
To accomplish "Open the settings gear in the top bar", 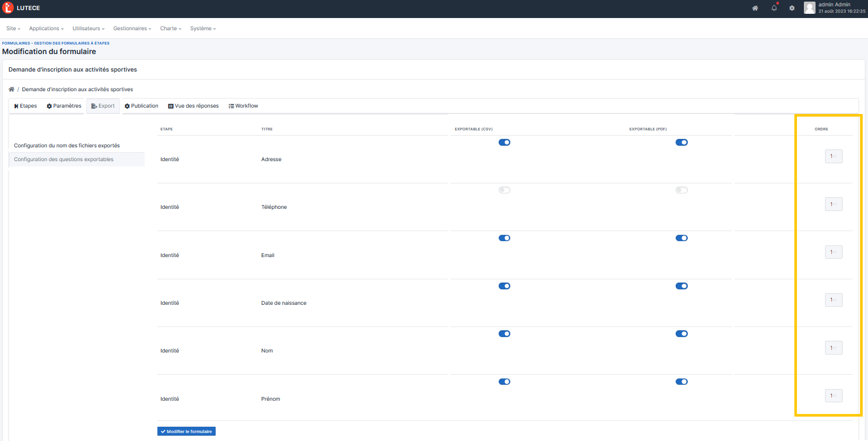I will pos(792,8).
